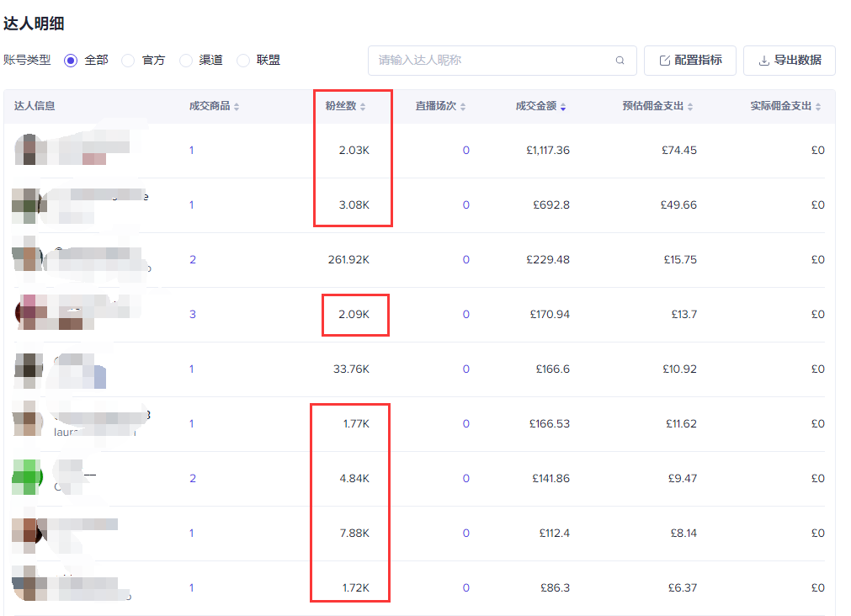851x616 pixels.
Task: Click creator avatar in £141.86 row
Action: (27, 478)
